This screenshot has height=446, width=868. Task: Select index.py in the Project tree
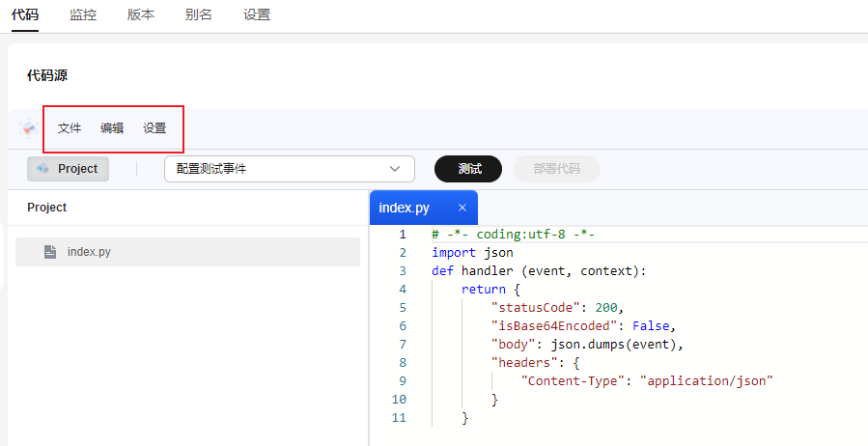click(89, 252)
